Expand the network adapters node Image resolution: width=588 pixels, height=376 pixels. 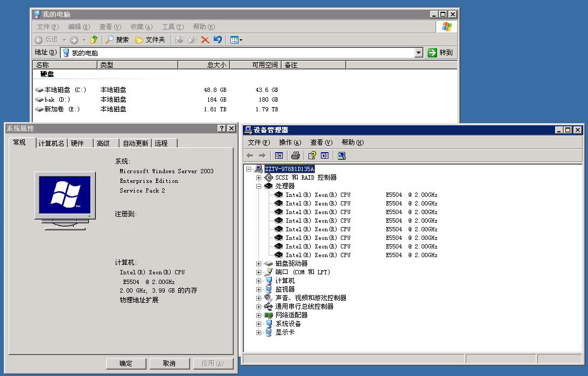click(x=259, y=315)
